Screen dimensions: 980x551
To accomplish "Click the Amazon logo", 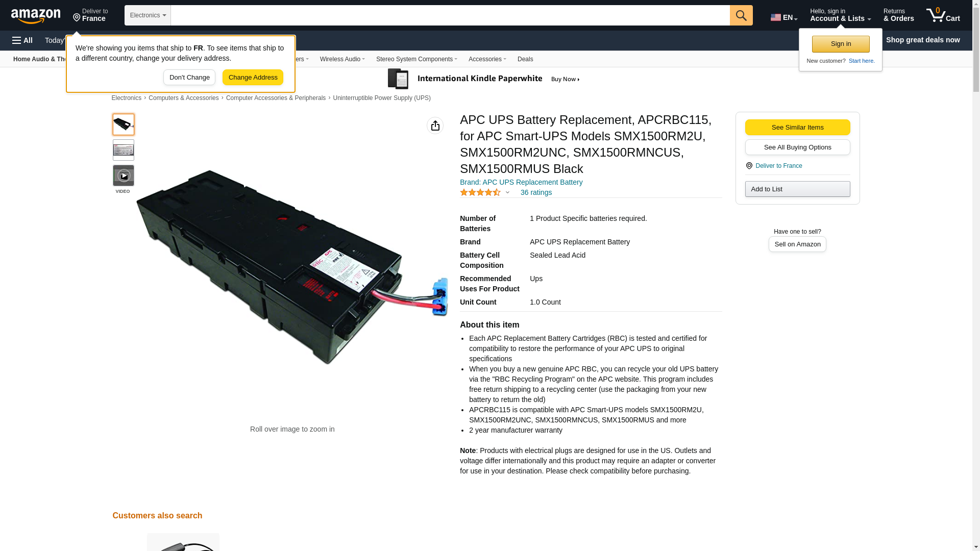I will click(36, 16).
